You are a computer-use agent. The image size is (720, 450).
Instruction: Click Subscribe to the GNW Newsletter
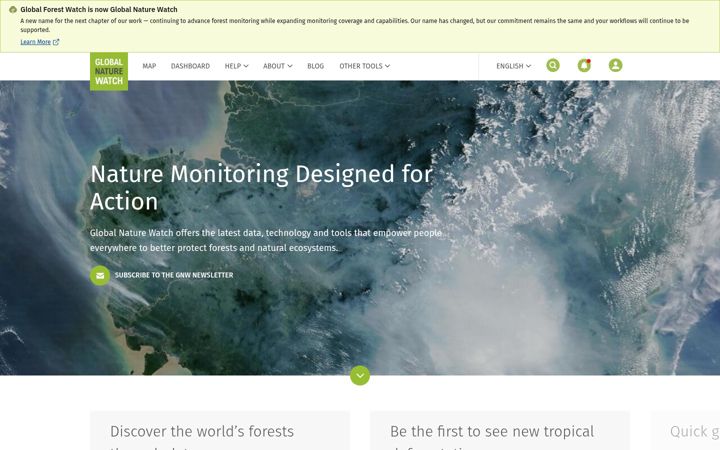[174, 275]
